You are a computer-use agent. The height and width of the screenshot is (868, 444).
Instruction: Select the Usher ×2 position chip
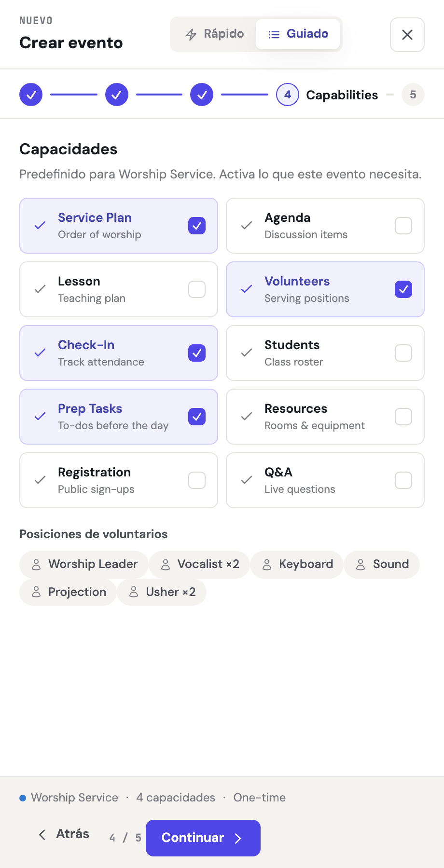pyautogui.click(x=162, y=592)
